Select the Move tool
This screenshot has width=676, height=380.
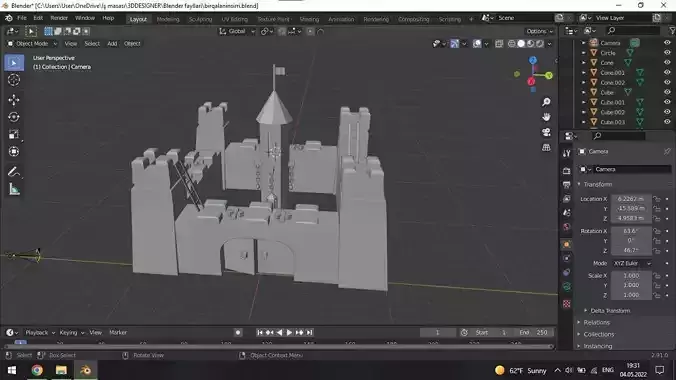click(x=14, y=100)
